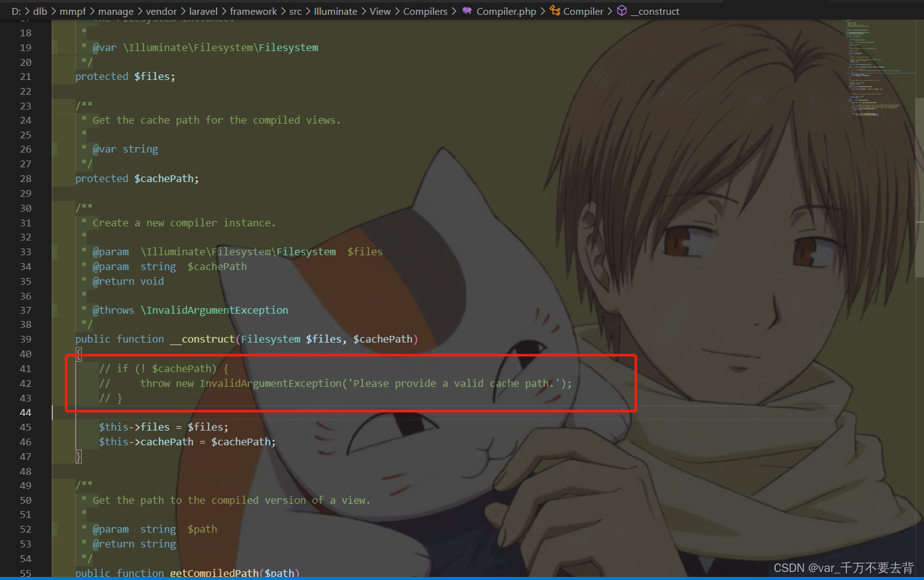Select line number 45
The height and width of the screenshot is (580, 924).
coord(25,427)
